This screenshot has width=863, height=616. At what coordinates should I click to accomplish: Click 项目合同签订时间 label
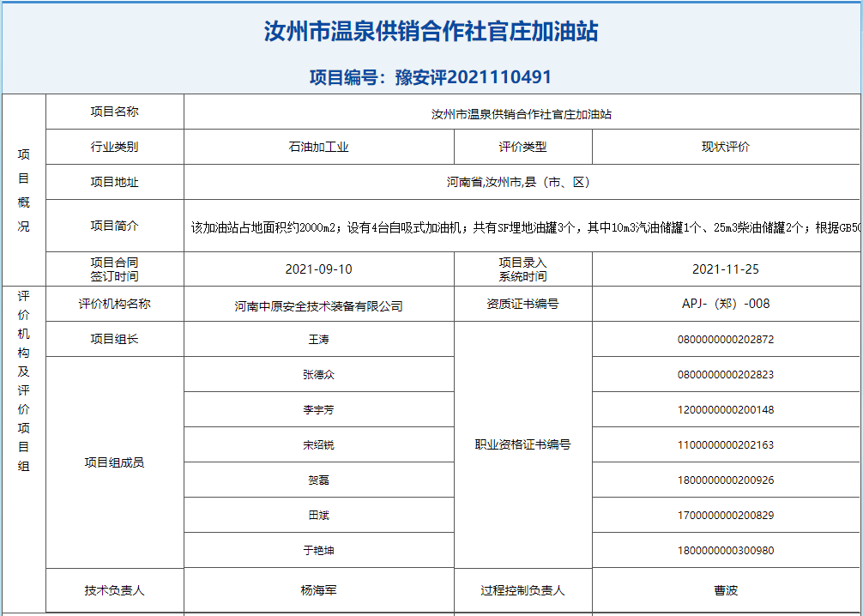point(114,269)
